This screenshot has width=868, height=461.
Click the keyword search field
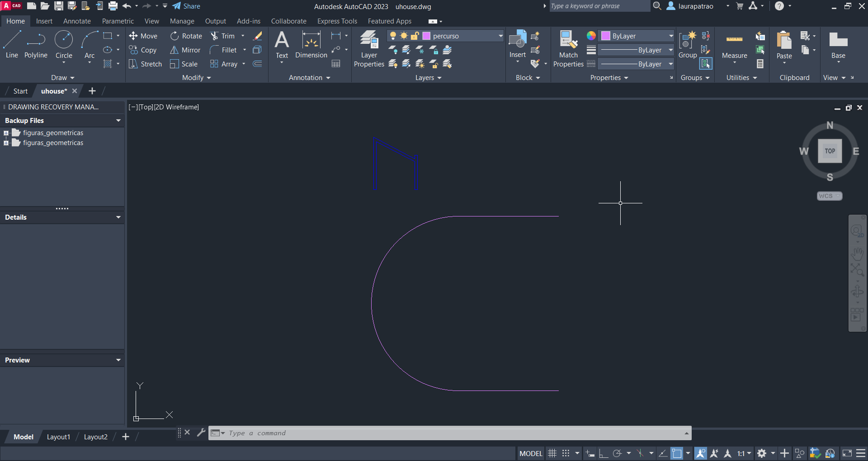tap(599, 6)
